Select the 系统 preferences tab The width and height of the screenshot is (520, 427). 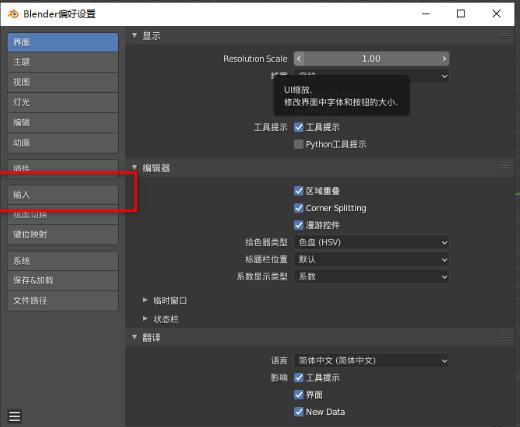pyautogui.click(x=63, y=261)
